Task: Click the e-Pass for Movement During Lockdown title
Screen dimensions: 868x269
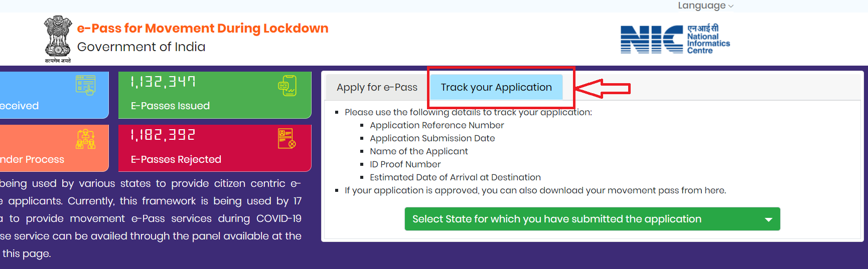Action: click(x=203, y=28)
